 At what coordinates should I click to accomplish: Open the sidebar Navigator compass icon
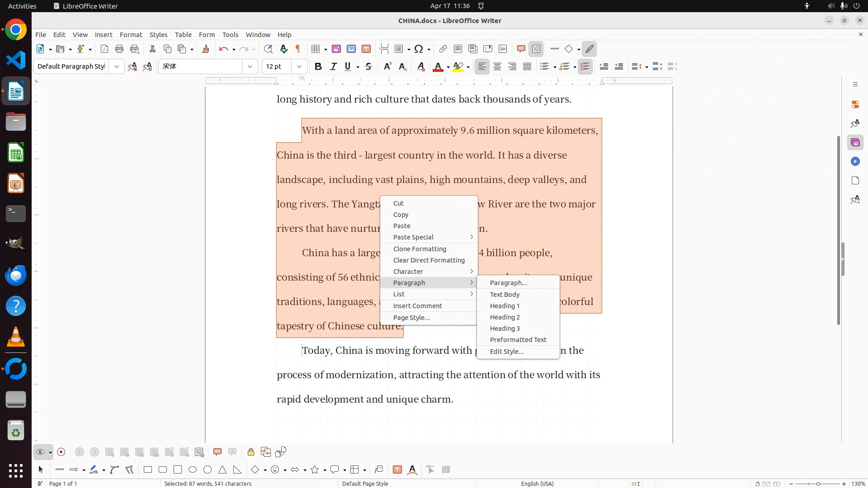click(x=855, y=162)
